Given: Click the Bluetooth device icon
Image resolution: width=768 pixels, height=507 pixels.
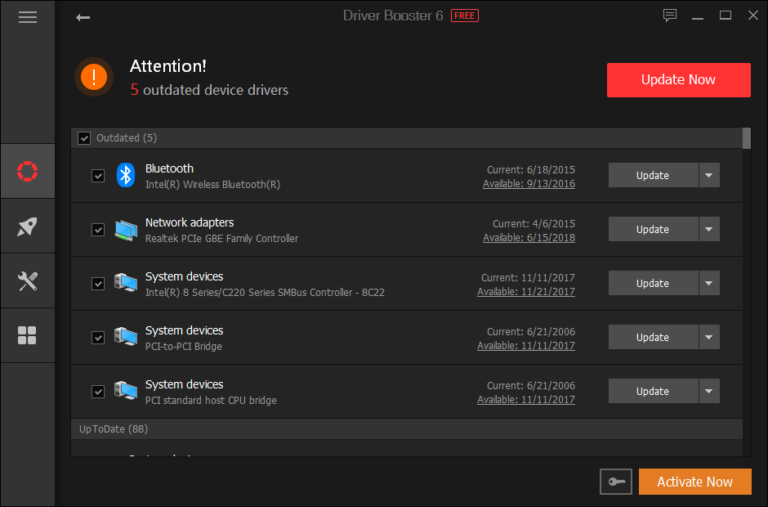Looking at the screenshot, I should point(125,175).
